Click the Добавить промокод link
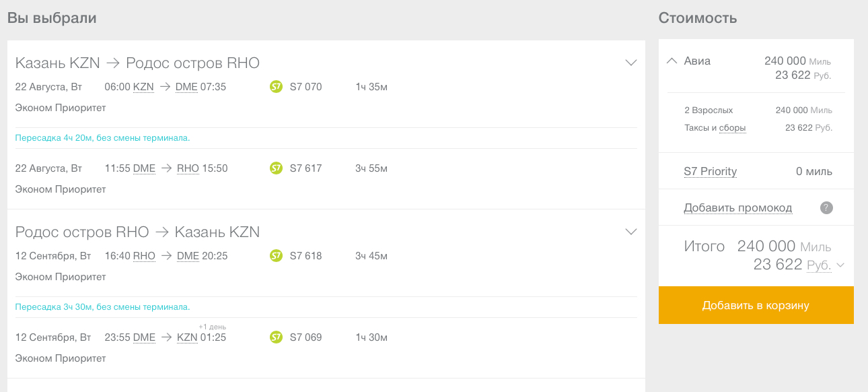 coord(737,208)
